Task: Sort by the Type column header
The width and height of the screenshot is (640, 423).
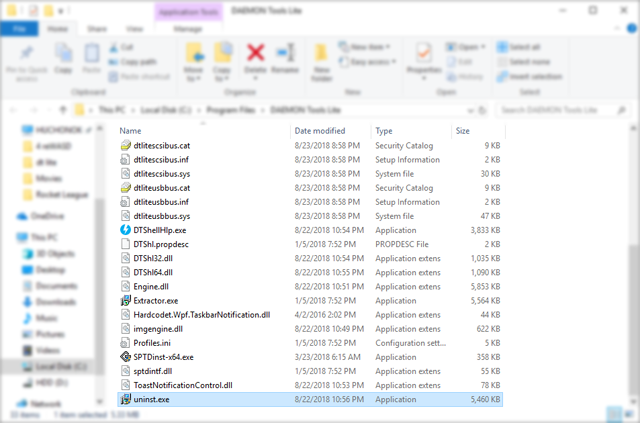Action: [411, 131]
